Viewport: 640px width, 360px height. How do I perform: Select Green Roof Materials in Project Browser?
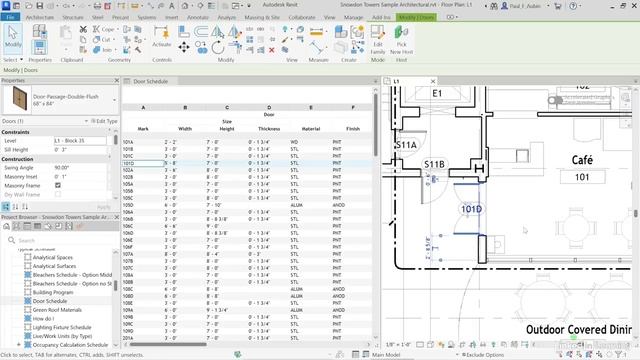[x=57, y=310]
